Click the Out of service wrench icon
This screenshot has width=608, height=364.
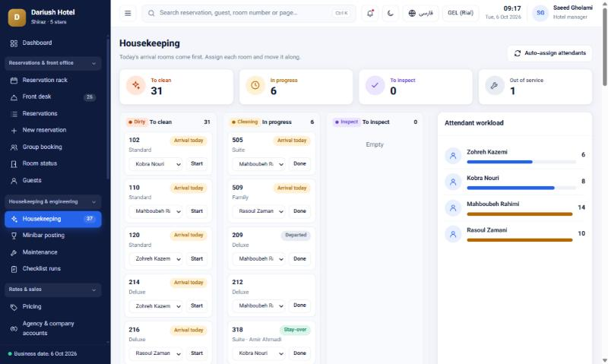tap(495, 85)
